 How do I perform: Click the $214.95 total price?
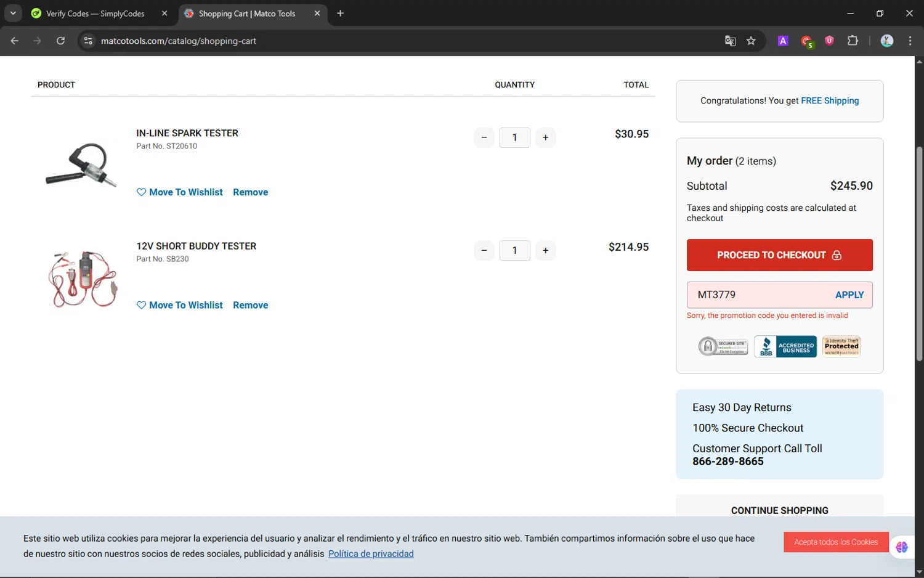[628, 247]
